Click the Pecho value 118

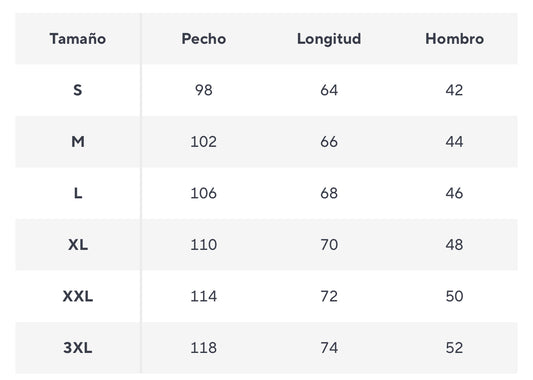tap(203, 348)
